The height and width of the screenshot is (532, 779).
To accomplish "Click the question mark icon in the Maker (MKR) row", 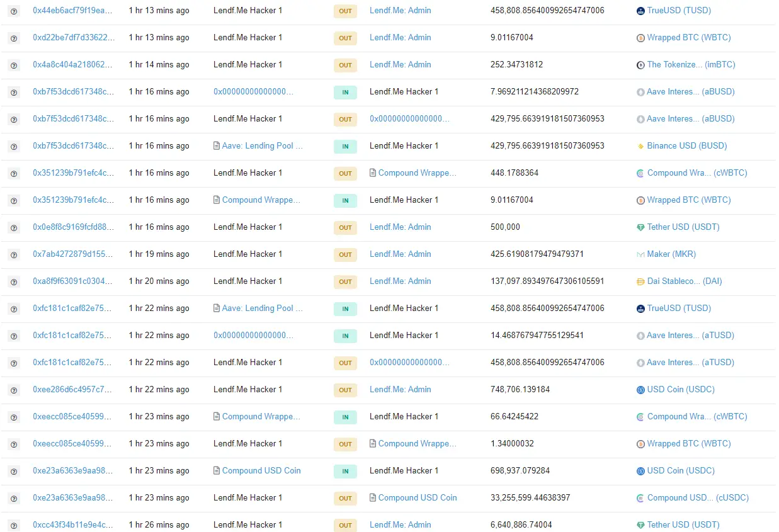I will click(14, 254).
